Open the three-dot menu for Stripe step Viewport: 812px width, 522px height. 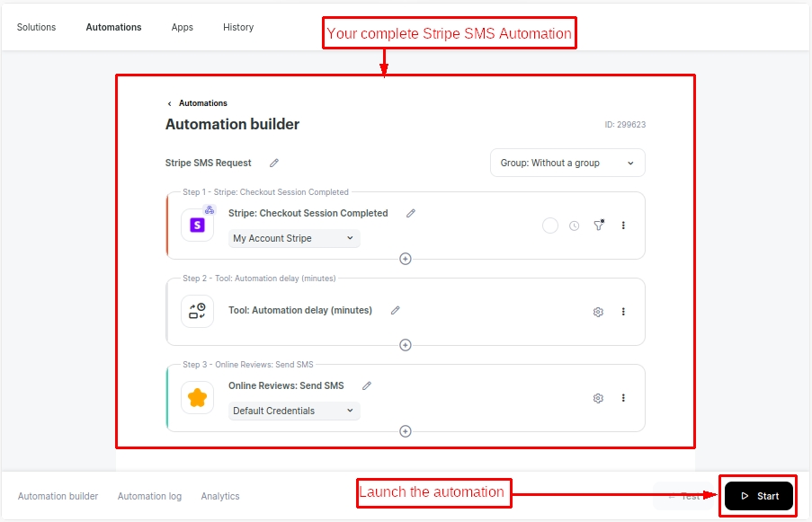pos(623,226)
